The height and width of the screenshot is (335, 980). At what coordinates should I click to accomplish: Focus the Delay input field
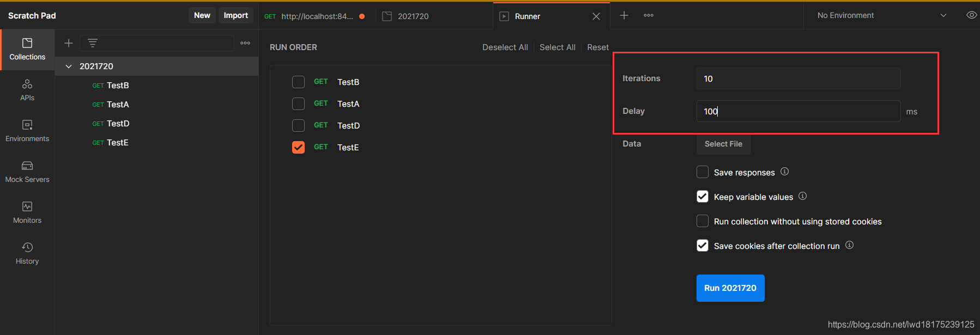pos(798,111)
